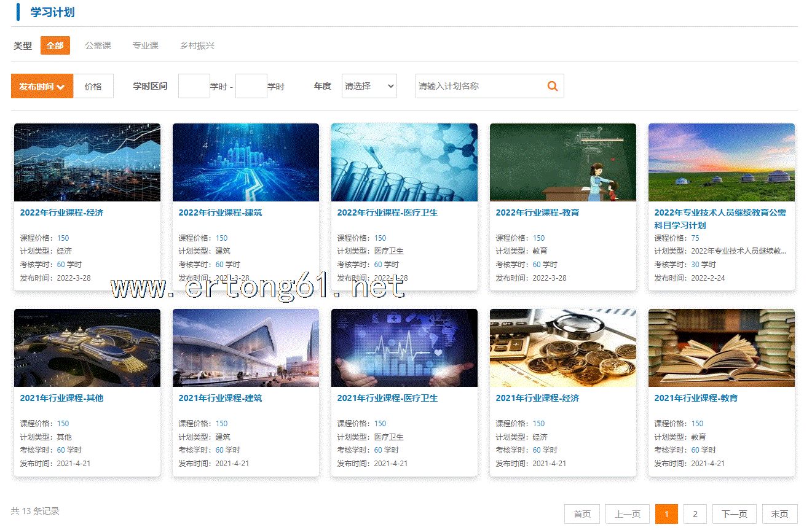Viewport: 812px width, 530px height.
Task: Open the 2021 经济 coins thumbnail
Action: 563,348
